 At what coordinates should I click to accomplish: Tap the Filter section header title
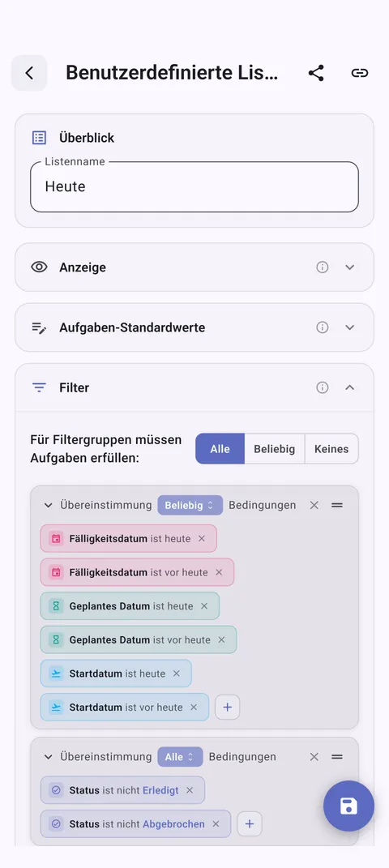74,388
